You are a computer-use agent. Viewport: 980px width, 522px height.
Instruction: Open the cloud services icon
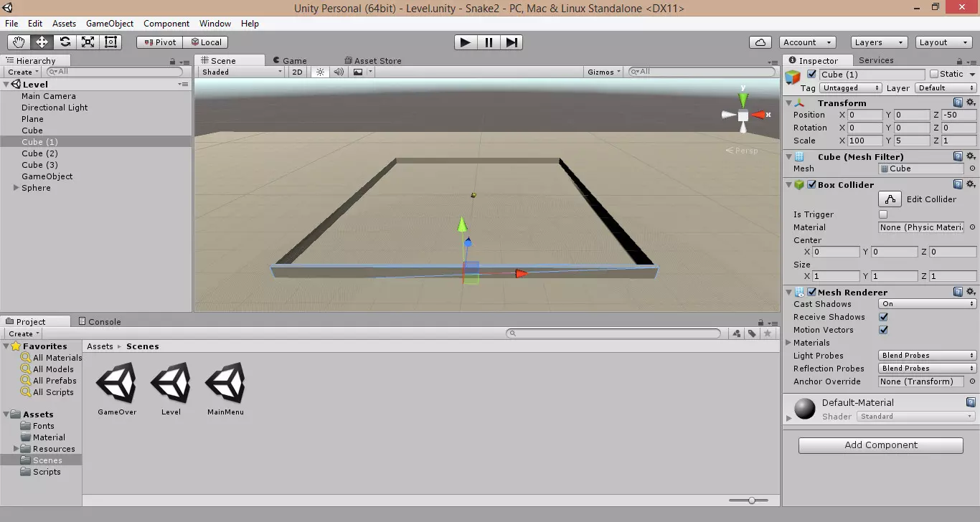tap(760, 42)
